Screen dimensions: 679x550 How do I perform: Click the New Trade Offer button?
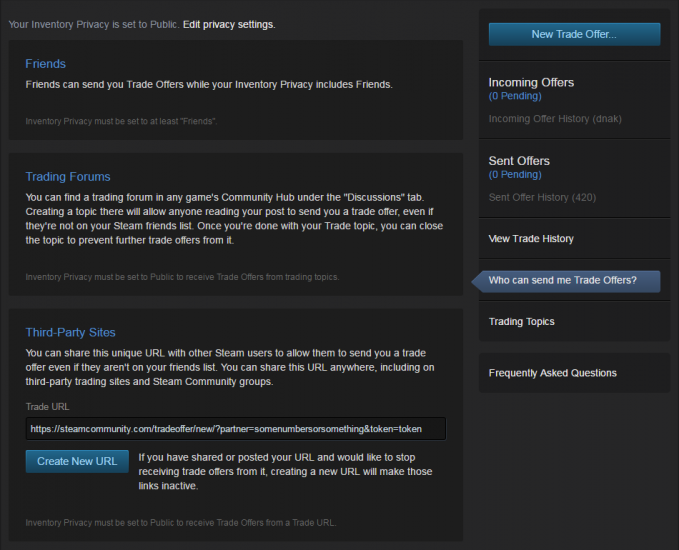tap(574, 34)
